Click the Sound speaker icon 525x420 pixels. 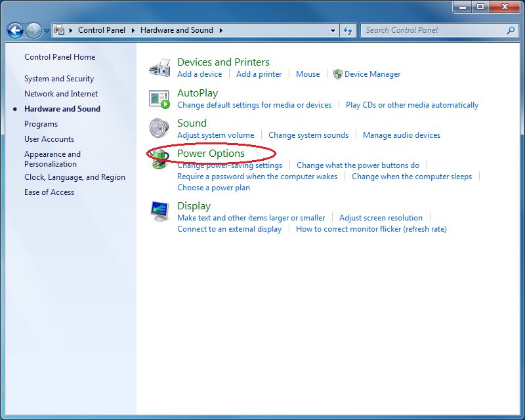coord(159,129)
